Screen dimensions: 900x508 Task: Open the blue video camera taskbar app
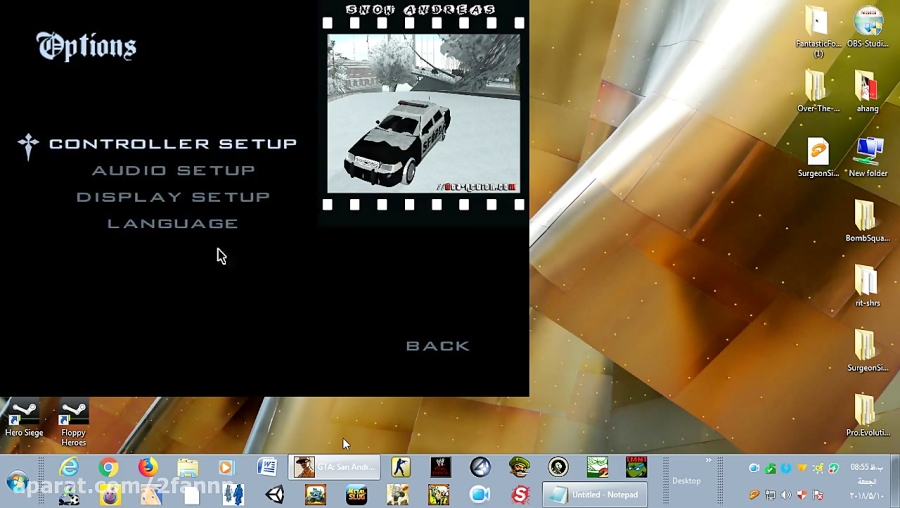click(480, 495)
